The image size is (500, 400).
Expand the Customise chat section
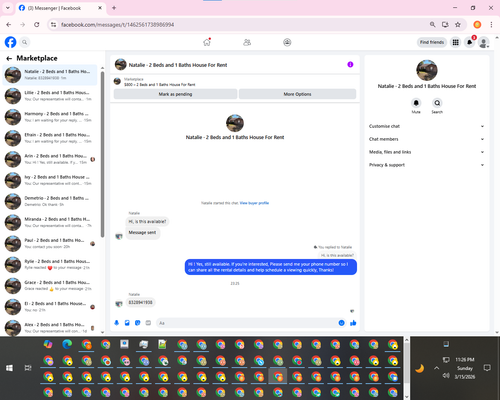coord(426,126)
